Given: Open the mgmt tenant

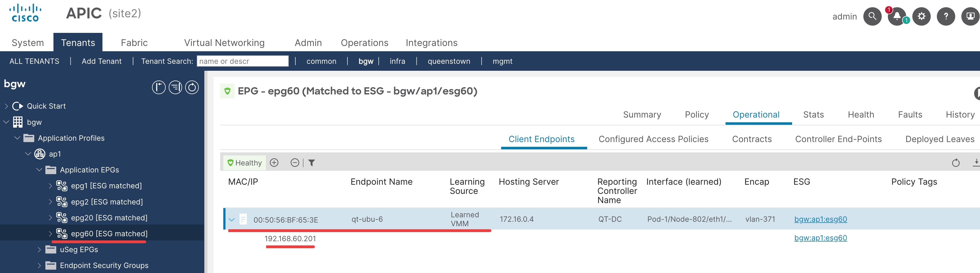Looking at the screenshot, I should [x=502, y=61].
